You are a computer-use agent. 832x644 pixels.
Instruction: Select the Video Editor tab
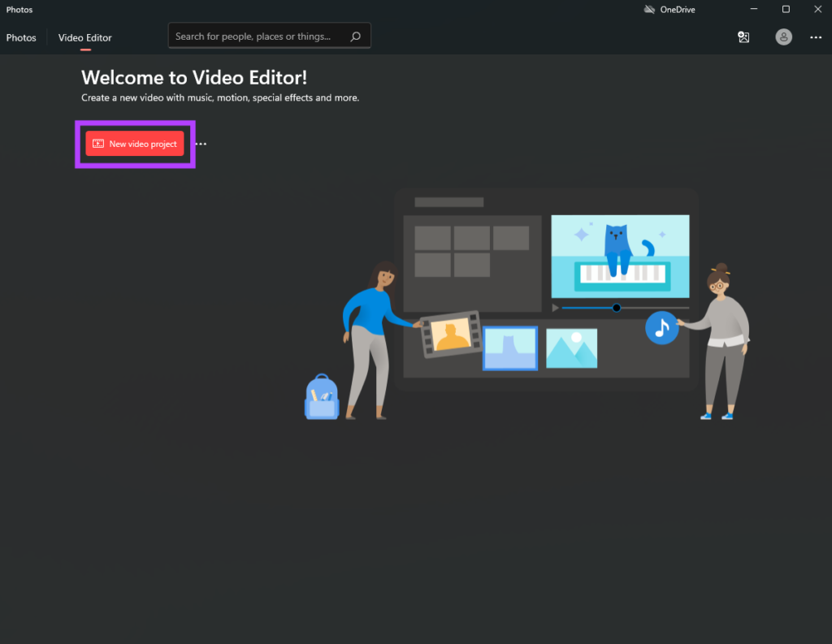coord(84,37)
